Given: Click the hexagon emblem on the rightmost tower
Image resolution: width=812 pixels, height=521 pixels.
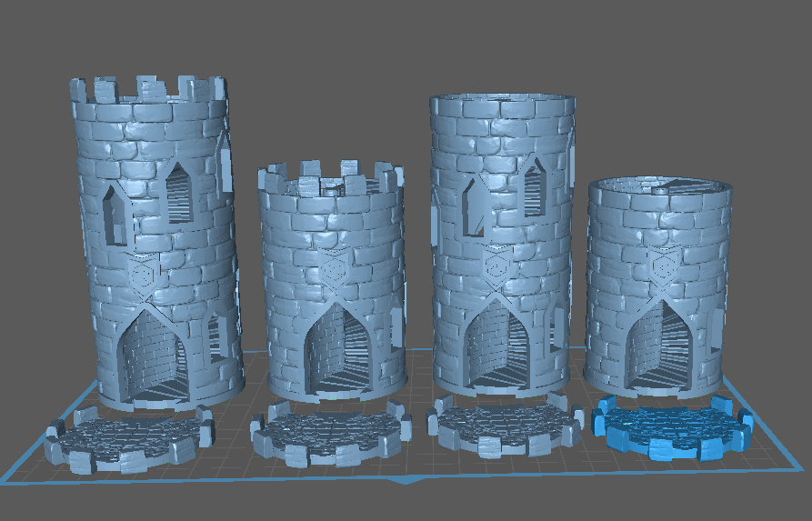Looking at the screenshot, I should pos(662,267).
